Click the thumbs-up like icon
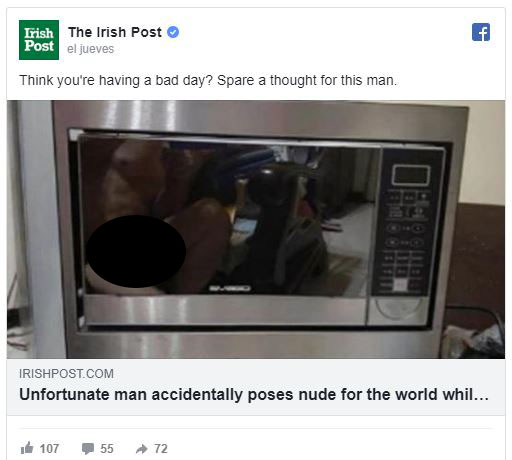Viewport: 512px width, 460px height. click(27, 448)
